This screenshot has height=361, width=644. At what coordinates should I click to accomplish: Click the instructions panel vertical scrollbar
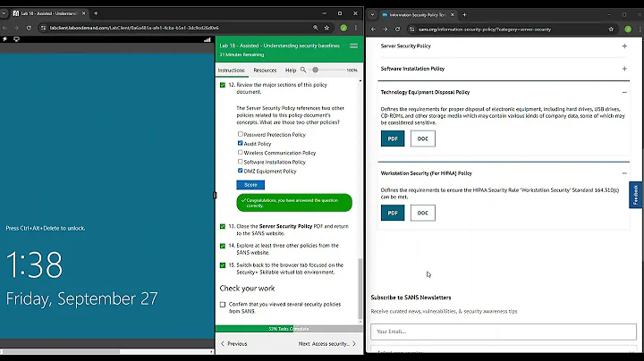[360, 289]
